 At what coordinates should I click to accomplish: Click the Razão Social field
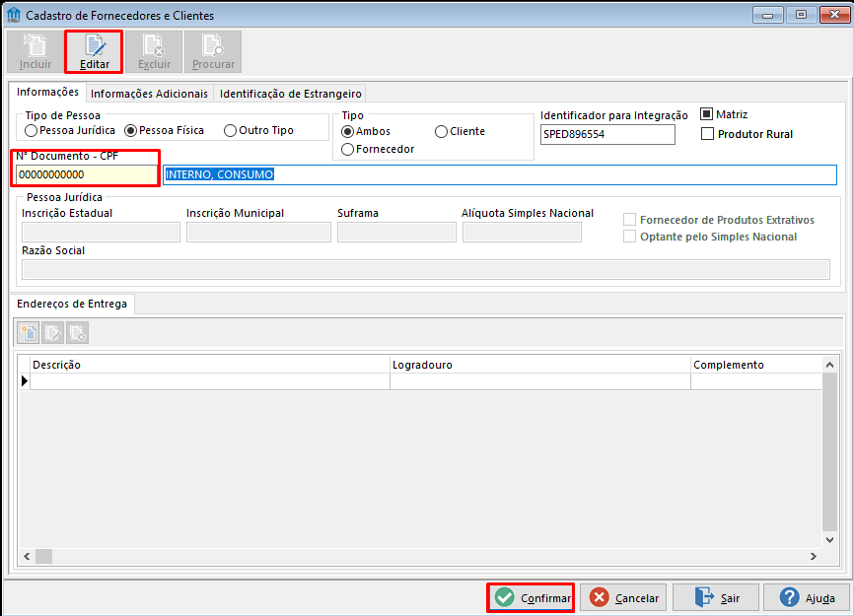pyautogui.click(x=426, y=269)
